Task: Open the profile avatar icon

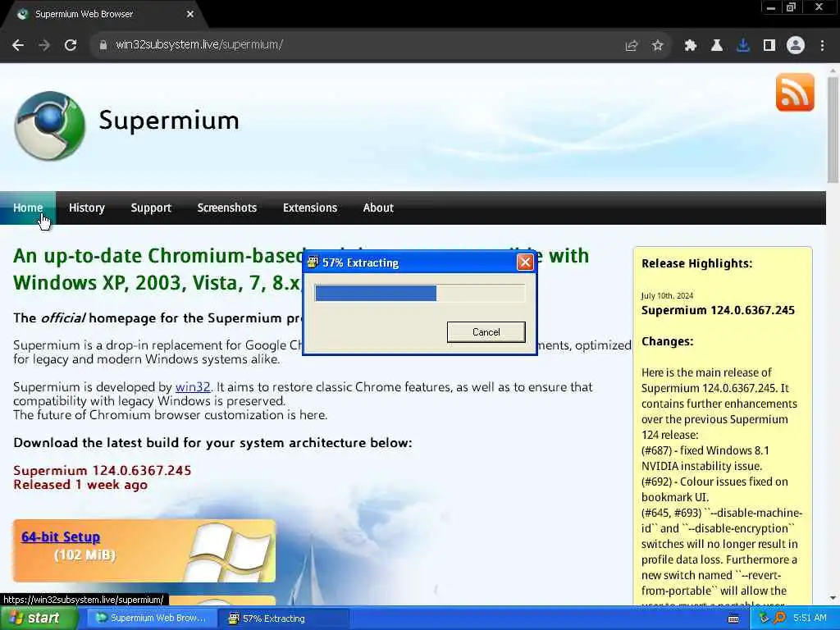Action: pos(796,46)
